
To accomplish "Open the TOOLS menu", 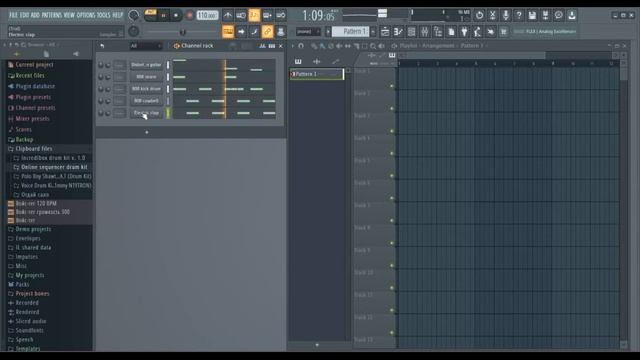I will coord(104,15).
